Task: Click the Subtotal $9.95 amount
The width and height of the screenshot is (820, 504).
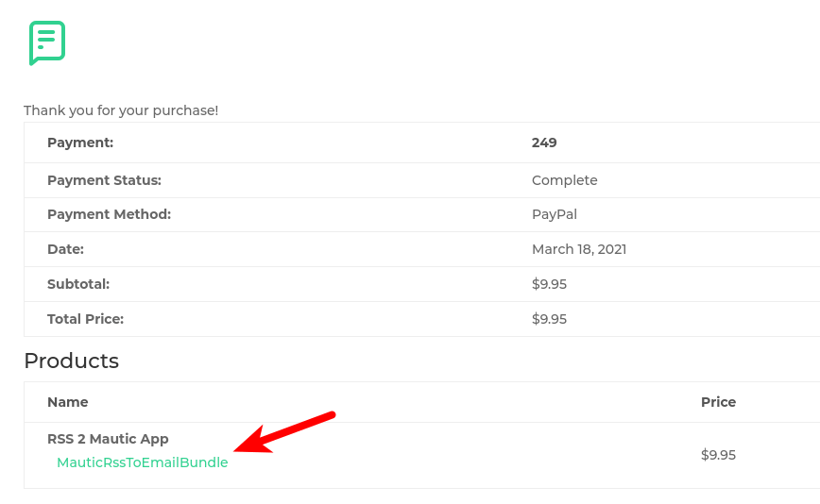Action: coord(549,284)
